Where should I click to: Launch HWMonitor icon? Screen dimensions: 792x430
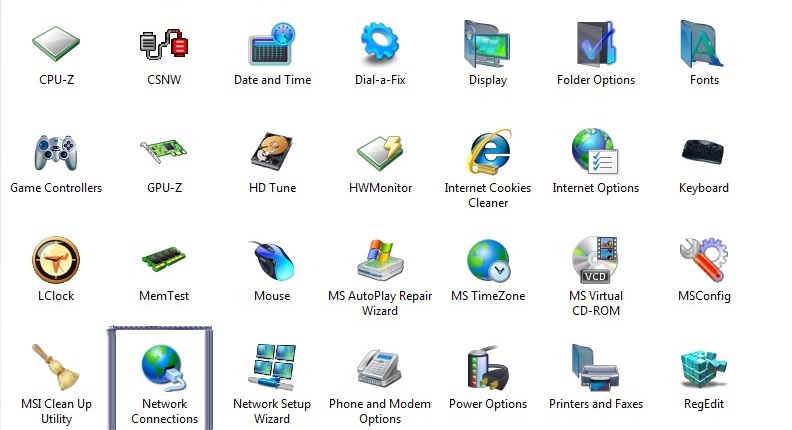coord(380,153)
